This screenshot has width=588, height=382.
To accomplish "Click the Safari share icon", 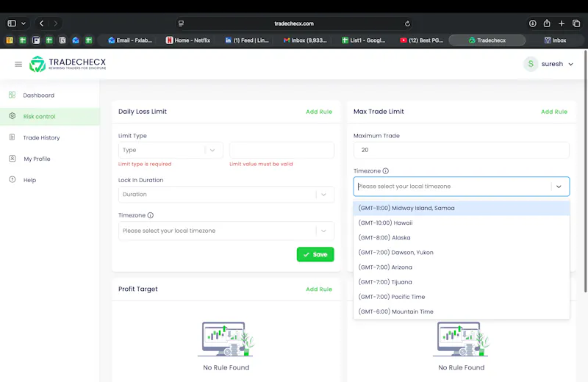I will point(547,24).
